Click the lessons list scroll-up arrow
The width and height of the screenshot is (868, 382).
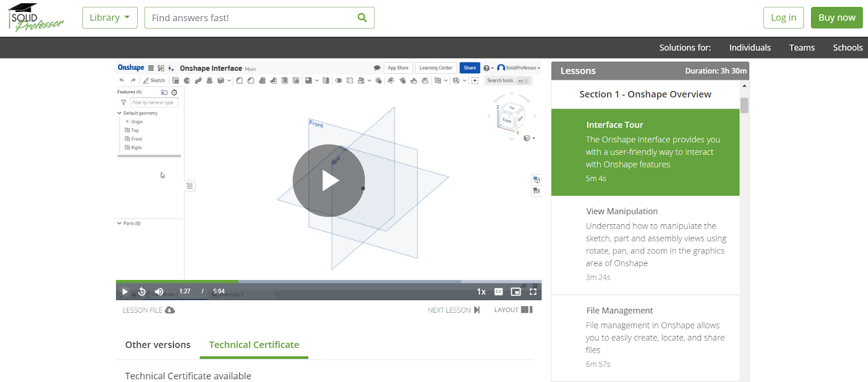pyautogui.click(x=744, y=86)
